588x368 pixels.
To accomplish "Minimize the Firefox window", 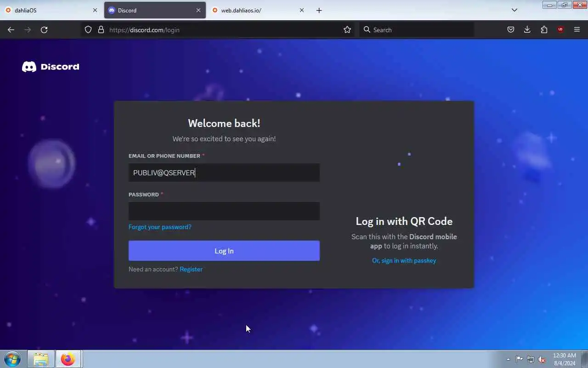I will (549, 5).
